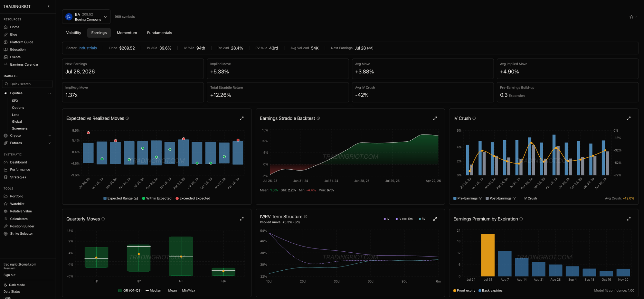Click the orange Jul 31 front expiry bar
644x299 pixels.
(488, 255)
